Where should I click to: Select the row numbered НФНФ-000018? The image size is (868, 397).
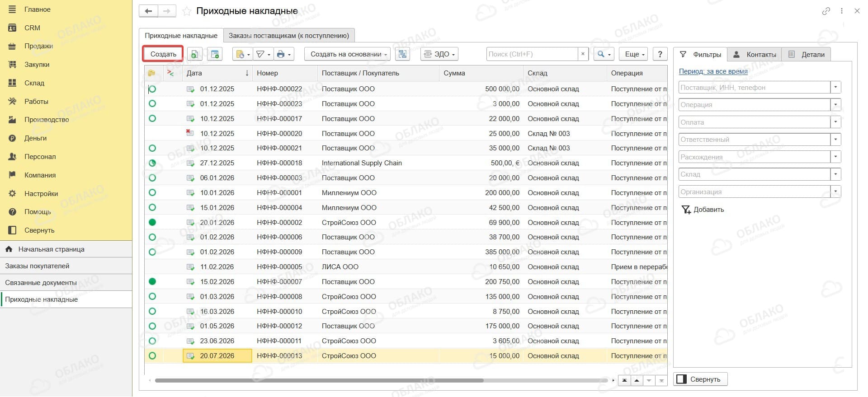[406, 163]
